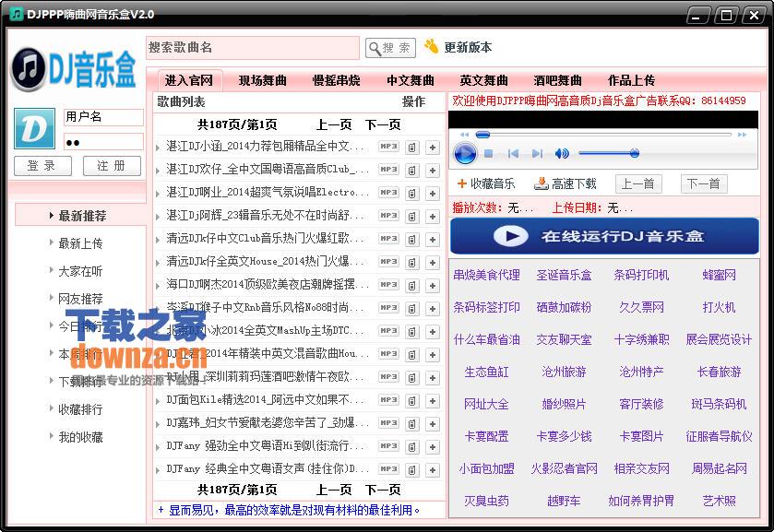Click the 搜索 search button
This screenshot has width=774, height=532.
click(390, 48)
